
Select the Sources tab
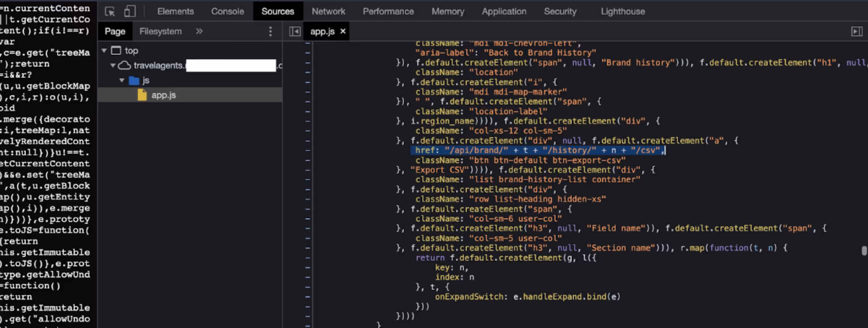278,12
